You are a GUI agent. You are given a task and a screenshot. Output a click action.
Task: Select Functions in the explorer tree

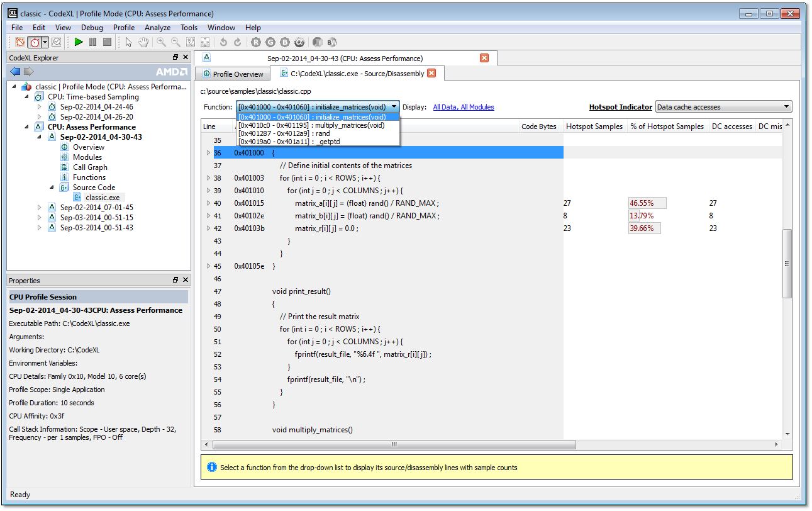tap(89, 177)
